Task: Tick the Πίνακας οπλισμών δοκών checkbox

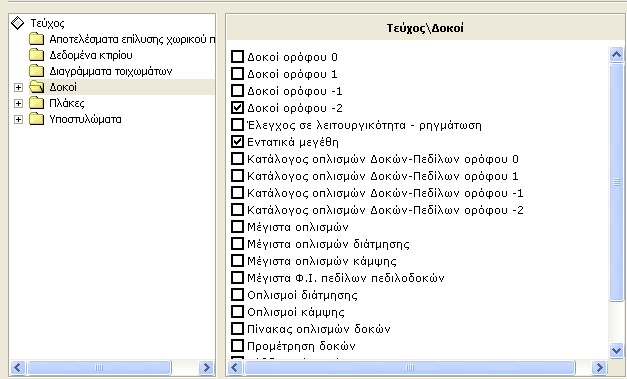Action: click(x=238, y=329)
